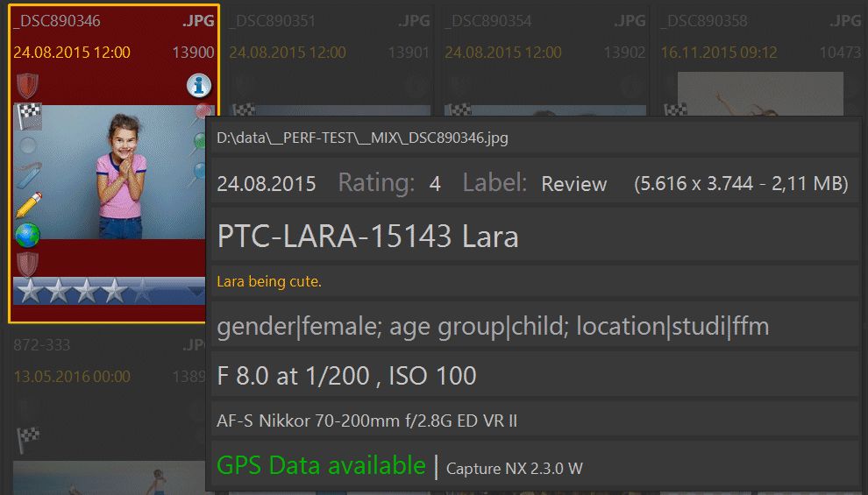This screenshot has width=868, height=495.
Task: Open the _DSC890358 dancer thumbnail image
Action: pos(760,94)
